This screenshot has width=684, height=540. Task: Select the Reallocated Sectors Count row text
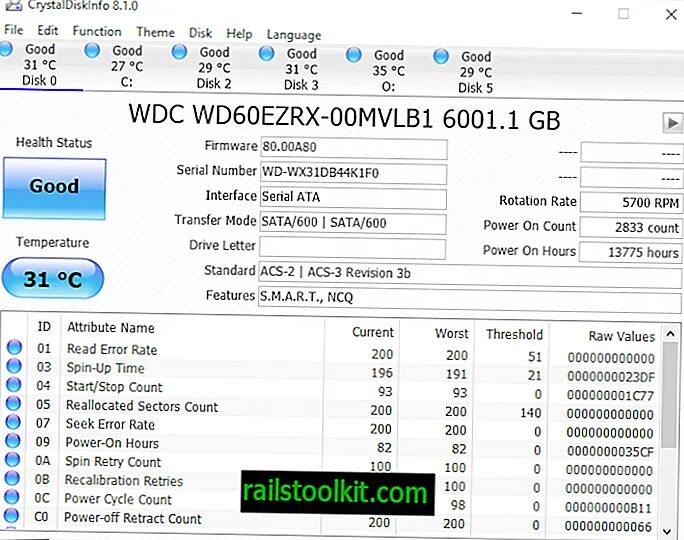142,406
